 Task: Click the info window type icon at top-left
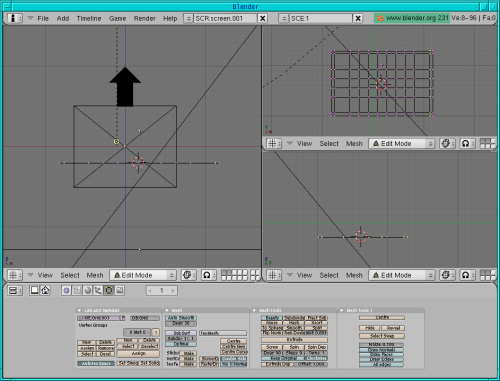point(15,18)
